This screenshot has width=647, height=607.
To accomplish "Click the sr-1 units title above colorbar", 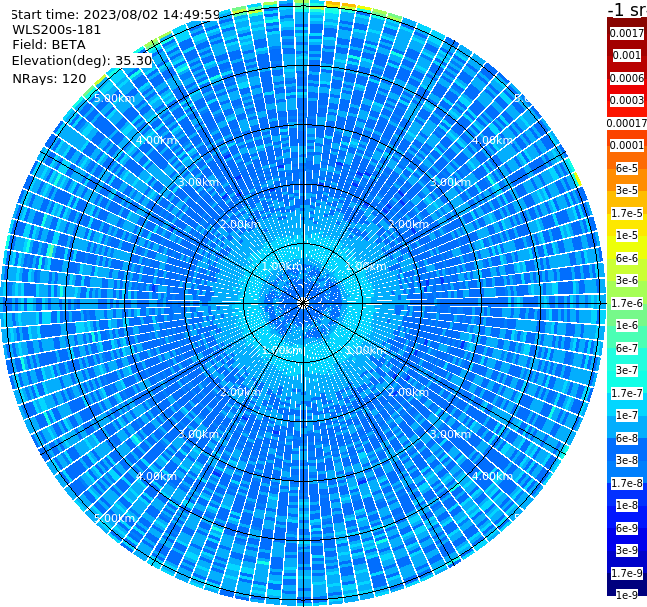I will point(627,10).
